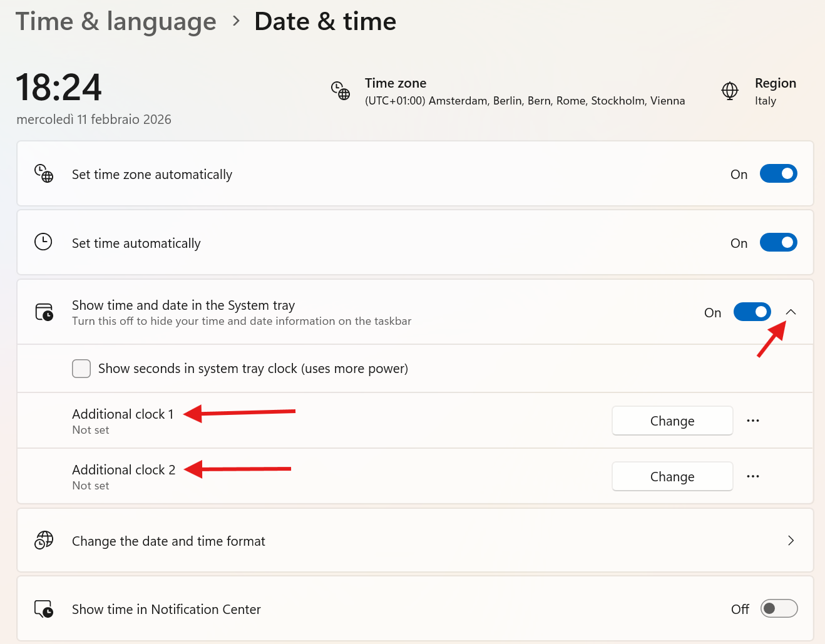This screenshot has width=825, height=644.
Task: Click the On label for Set time zone automatically
Action: click(739, 175)
